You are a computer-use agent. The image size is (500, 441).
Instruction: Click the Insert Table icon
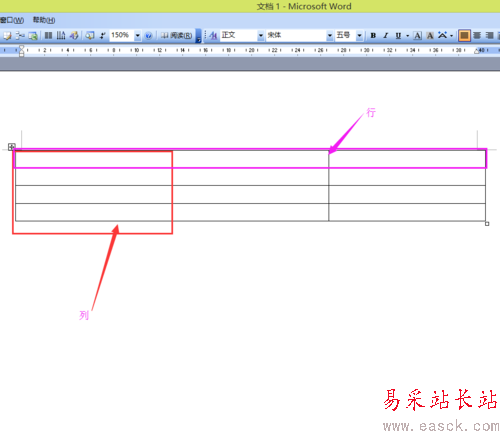20,35
